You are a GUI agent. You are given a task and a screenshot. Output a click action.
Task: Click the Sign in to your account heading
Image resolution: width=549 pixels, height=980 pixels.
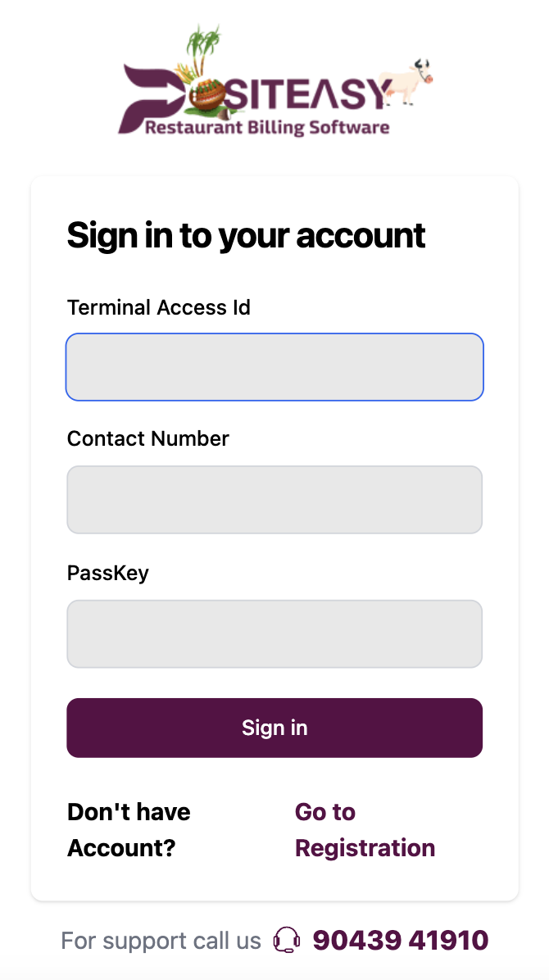click(x=246, y=236)
